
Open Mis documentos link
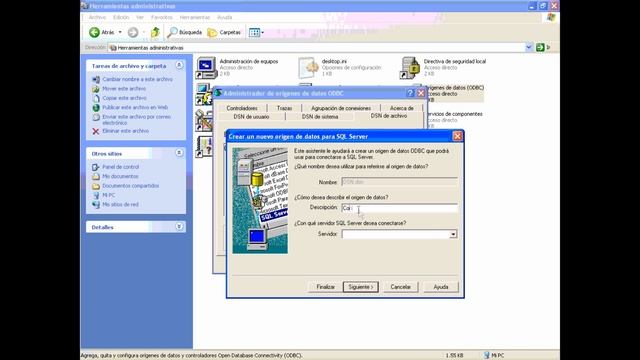click(120, 176)
